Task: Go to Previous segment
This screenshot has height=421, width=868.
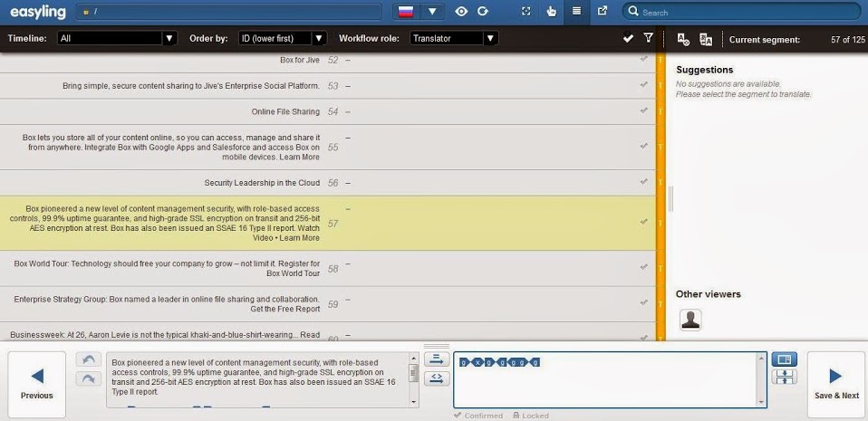Action: point(36,384)
